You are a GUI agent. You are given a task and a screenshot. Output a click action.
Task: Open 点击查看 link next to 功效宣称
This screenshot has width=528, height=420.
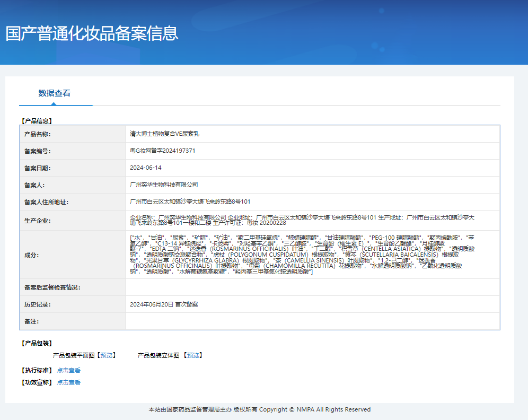coord(69,382)
